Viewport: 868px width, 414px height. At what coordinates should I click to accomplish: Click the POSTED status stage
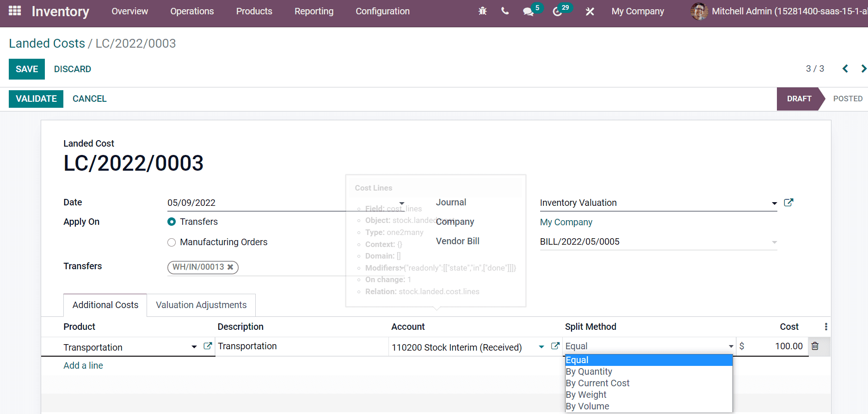848,99
